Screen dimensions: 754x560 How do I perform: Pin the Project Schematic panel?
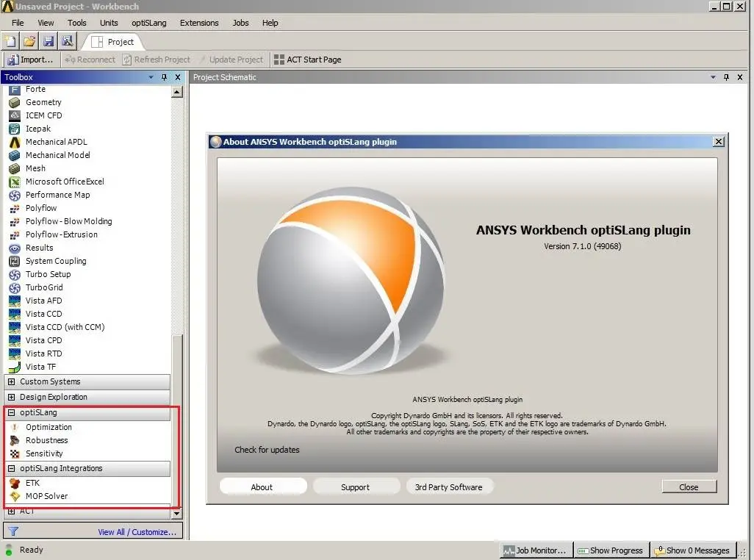(726, 77)
